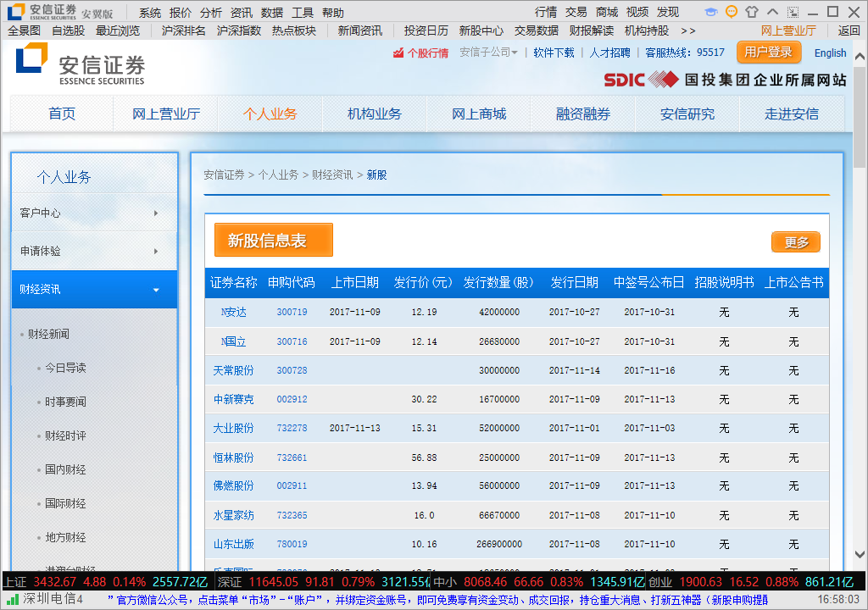
Task: Click the 创业 index in the status bar
Action: (x=659, y=582)
